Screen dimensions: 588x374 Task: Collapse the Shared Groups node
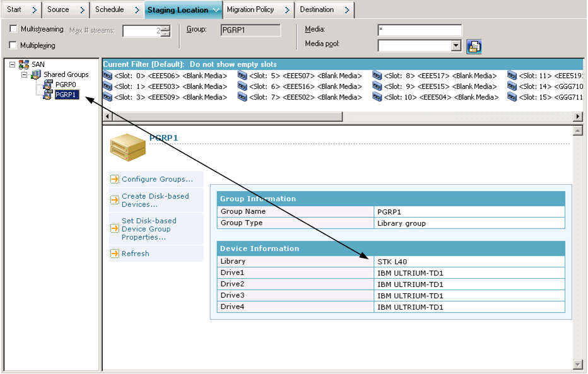(25, 74)
